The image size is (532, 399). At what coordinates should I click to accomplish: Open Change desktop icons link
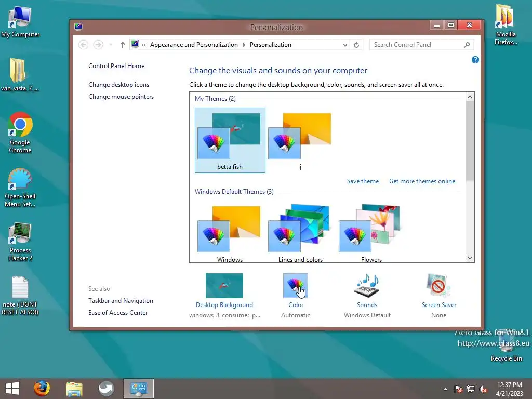pyautogui.click(x=119, y=85)
